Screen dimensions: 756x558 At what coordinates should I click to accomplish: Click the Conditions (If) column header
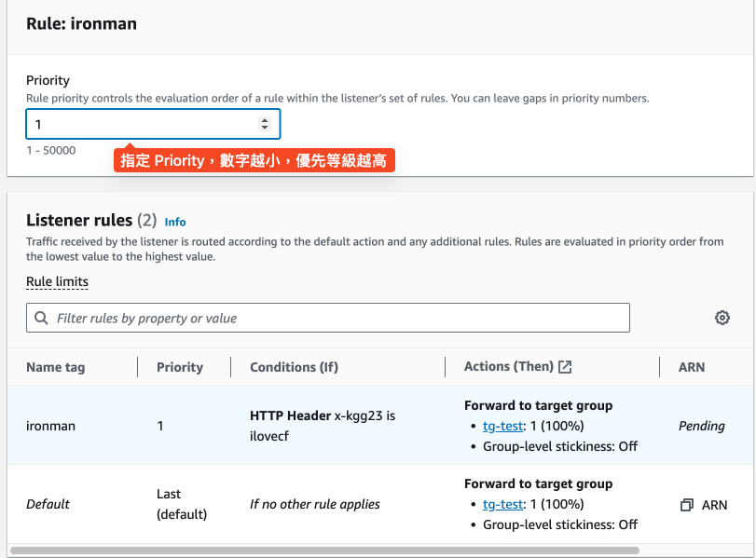294,367
